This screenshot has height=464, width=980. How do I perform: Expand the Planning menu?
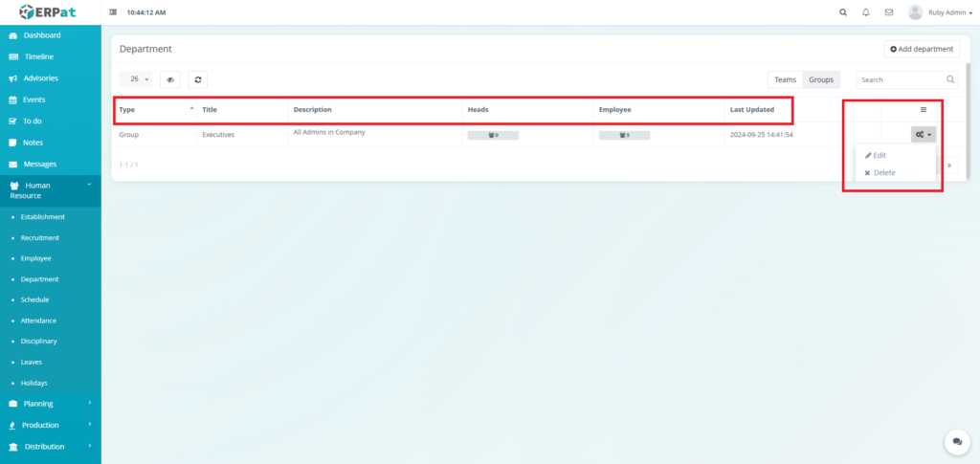coord(50,404)
